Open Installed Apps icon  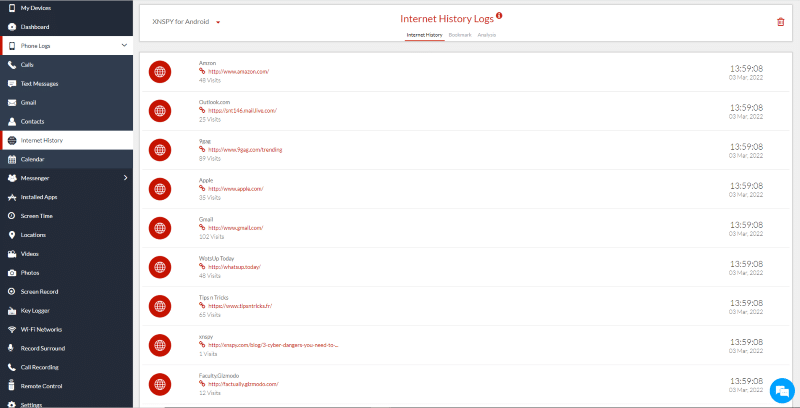pyautogui.click(x=12, y=197)
